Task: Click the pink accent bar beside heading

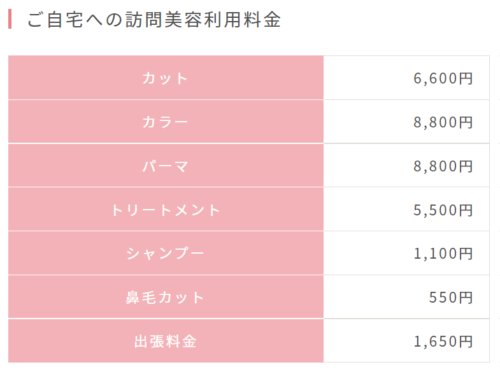Action: [10, 19]
